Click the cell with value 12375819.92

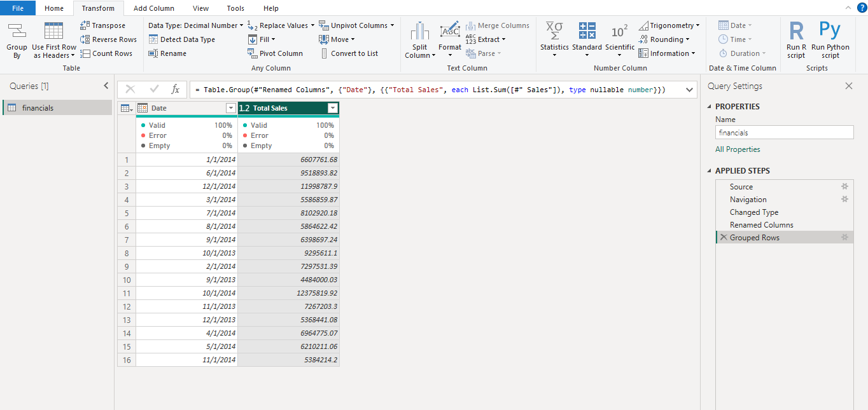coord(288,293)
